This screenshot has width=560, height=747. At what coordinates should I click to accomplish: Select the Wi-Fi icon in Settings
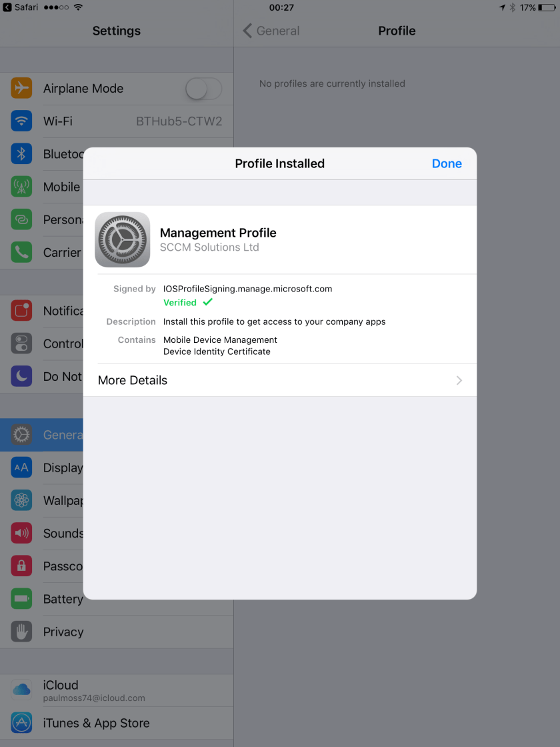coord(21,121)
